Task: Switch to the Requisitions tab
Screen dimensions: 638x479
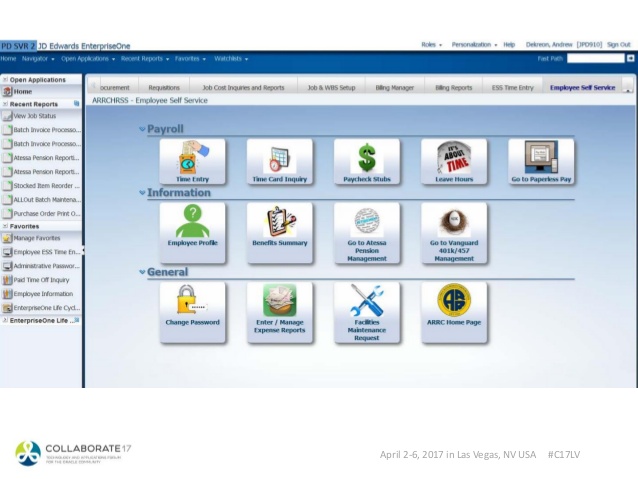Action: (164, 87)
